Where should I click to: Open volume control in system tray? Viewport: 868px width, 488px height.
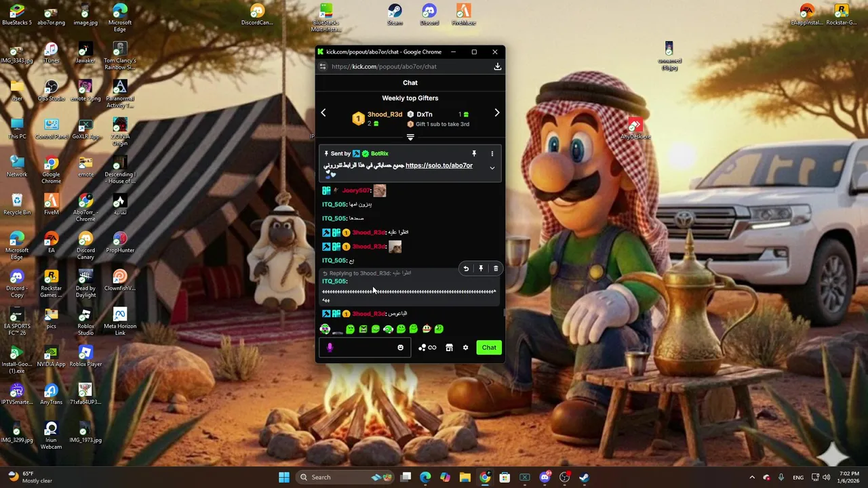click(826, 477)
